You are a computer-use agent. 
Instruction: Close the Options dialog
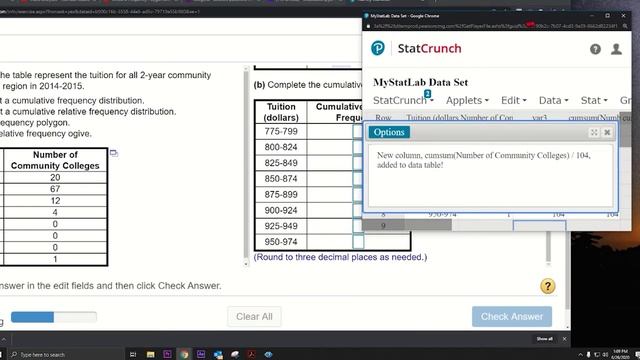click(607, 132)
